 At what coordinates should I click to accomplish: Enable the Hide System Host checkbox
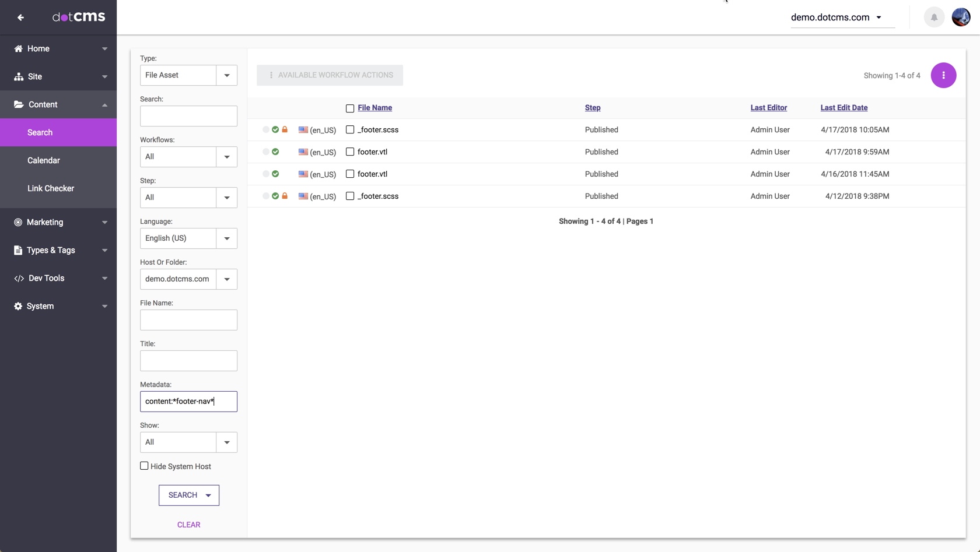144,466
